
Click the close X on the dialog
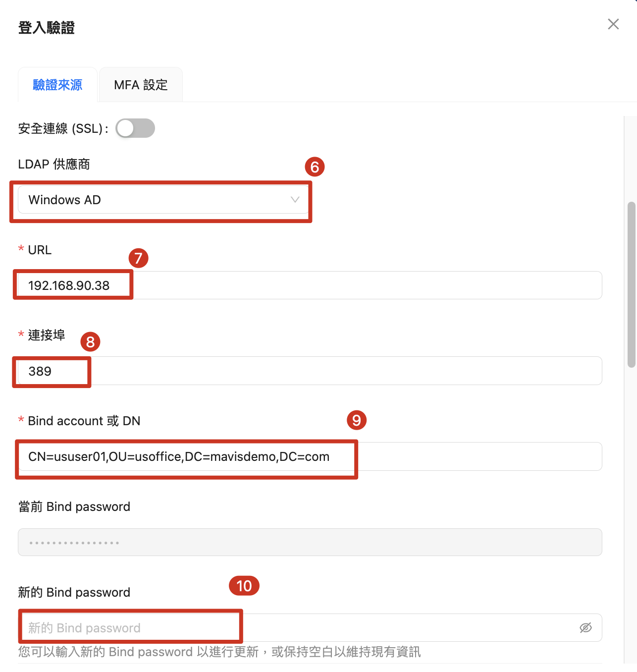[x=613, y=24]
